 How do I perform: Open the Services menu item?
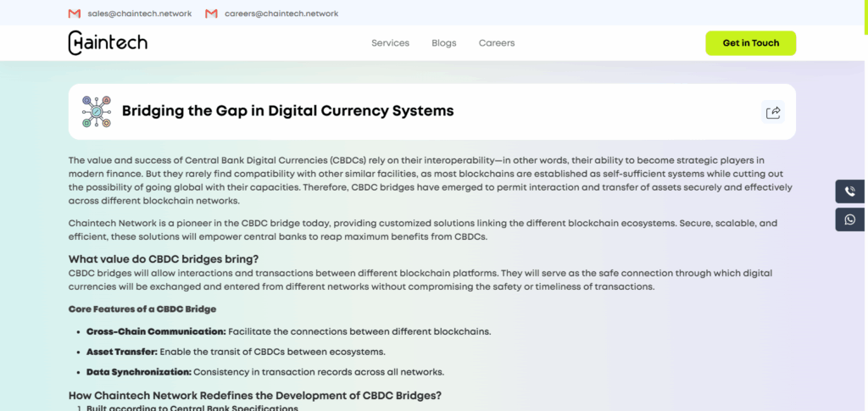click(x=390, y=42)
